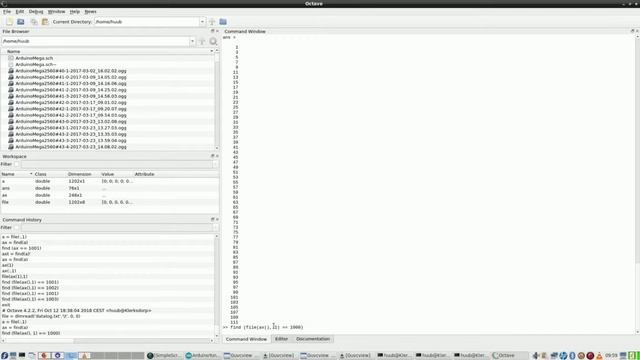Click the Class column header in Workspace
Image resolution: width=640 pixels, height=360 pixels.
pos(49,174)
